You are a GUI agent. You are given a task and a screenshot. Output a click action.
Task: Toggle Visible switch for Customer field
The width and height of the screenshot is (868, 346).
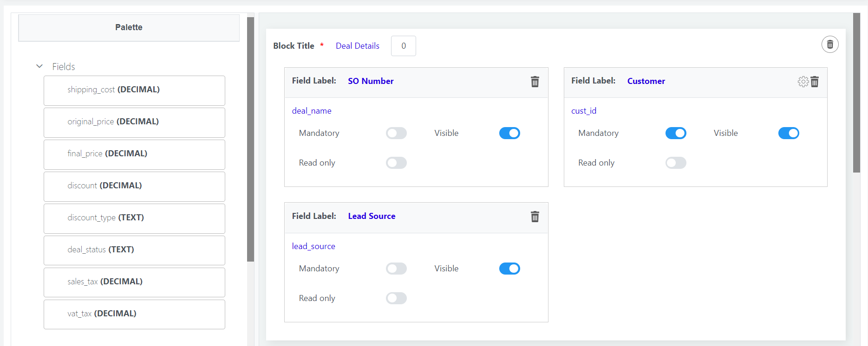pos(788,133)
